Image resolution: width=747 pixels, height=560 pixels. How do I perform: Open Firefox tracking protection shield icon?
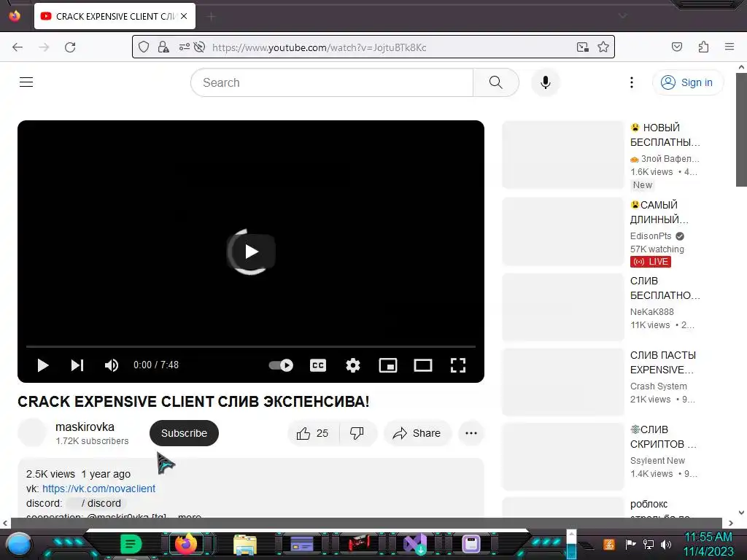(x=144, y=47)
